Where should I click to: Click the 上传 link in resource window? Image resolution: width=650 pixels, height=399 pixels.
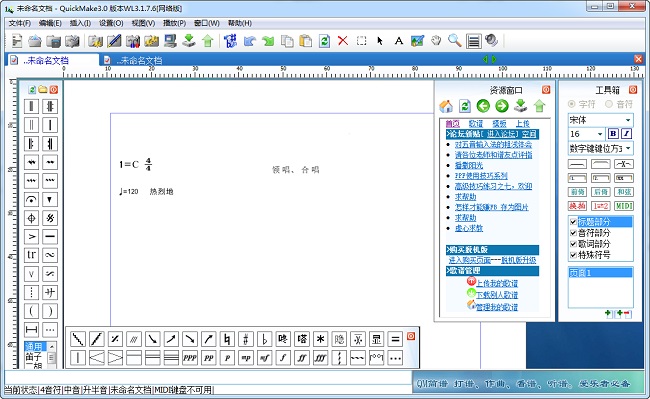pyautogui.click(x=522, y=123)
